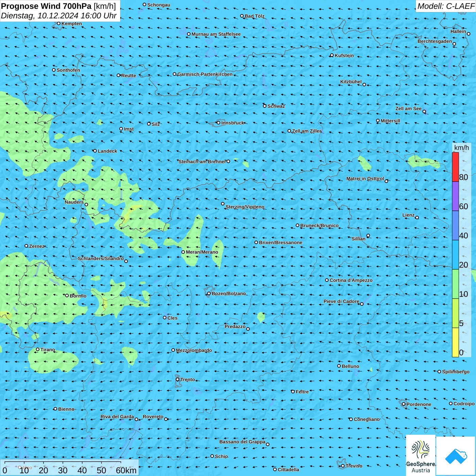Click the Bozen/Bolzano label
This screenshot has height=476, width=476.
point(228,293)
